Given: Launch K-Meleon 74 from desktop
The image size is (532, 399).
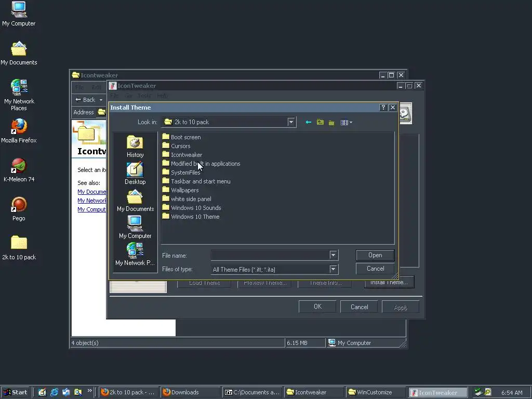Looking at the screenshot, I should (x=19, y=170).
